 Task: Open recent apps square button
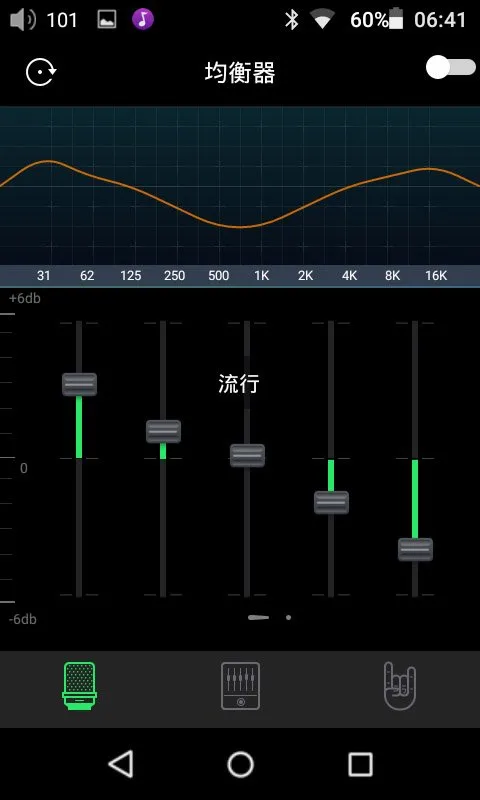point(360,764)
